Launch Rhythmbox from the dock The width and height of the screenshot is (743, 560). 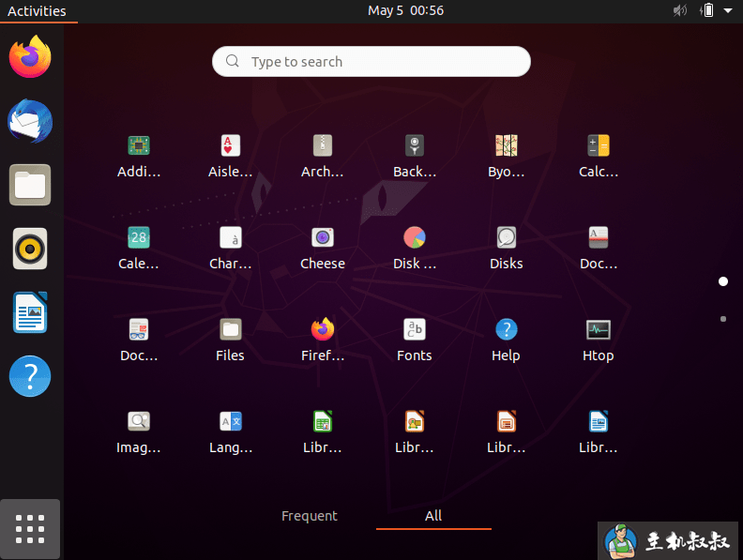tap(30, 249)
